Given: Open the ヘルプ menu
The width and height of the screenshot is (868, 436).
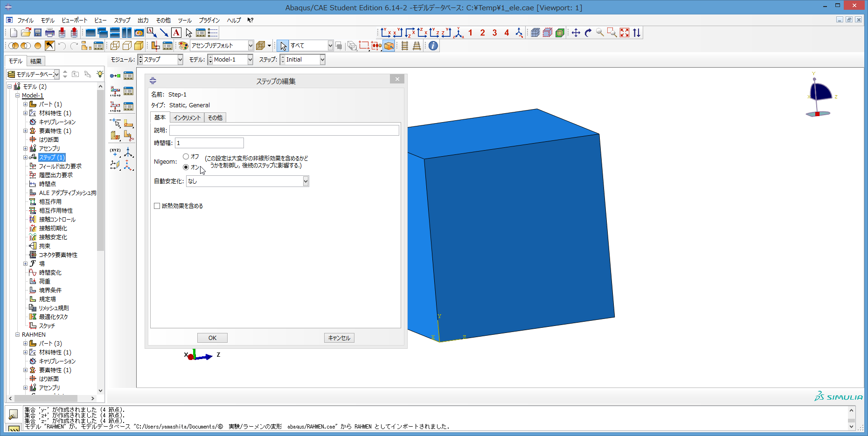Looking at the screenshot, I should point(234,20).
